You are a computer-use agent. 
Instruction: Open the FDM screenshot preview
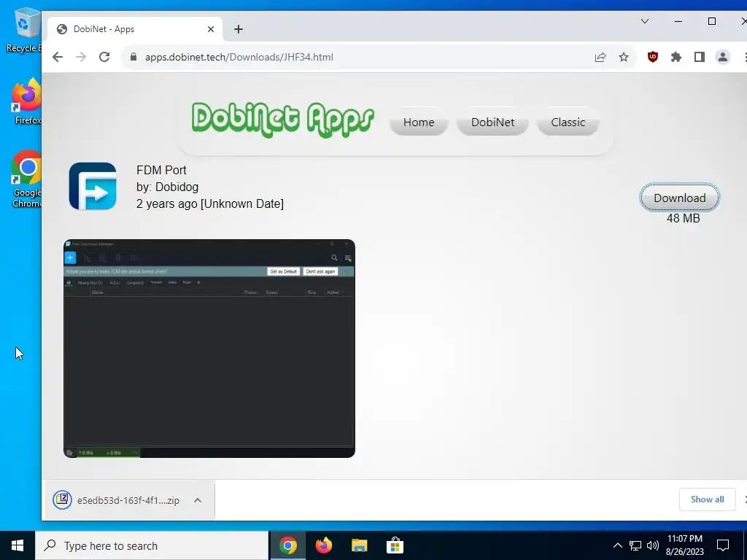(209, 349)
